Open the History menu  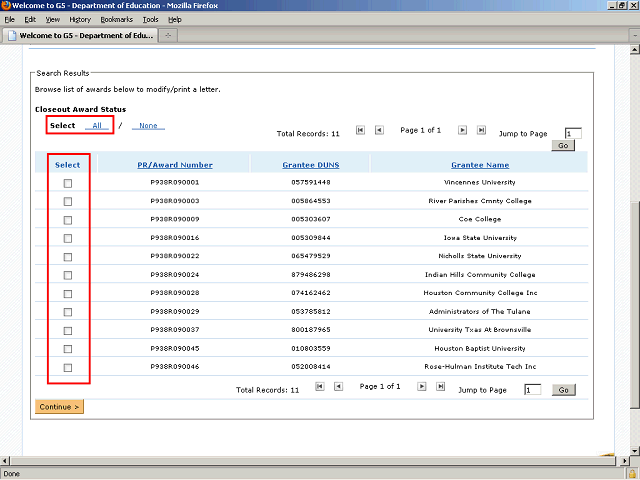click(x=80, y=19)
